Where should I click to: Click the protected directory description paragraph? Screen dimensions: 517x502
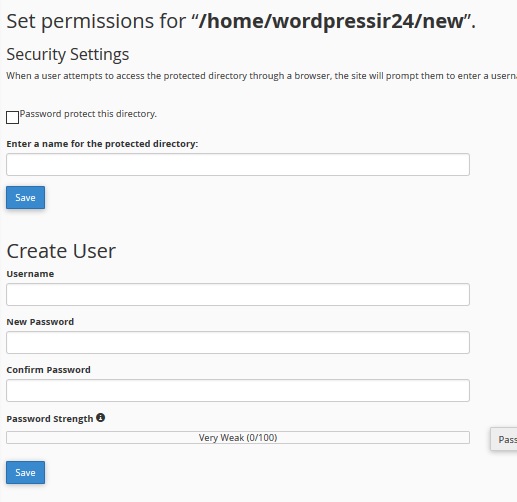click(x=262, y=76)
